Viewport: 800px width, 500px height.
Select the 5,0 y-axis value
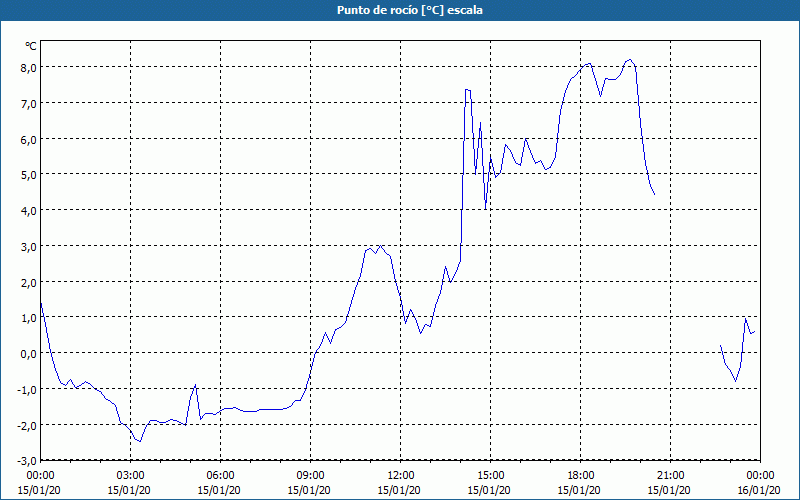pos(28,174)
